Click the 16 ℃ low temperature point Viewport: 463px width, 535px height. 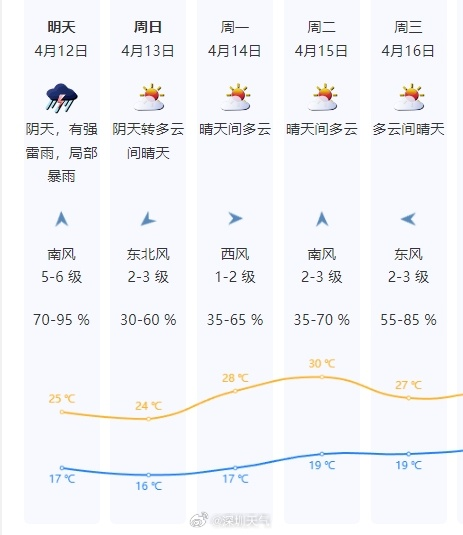click(149, 475)
